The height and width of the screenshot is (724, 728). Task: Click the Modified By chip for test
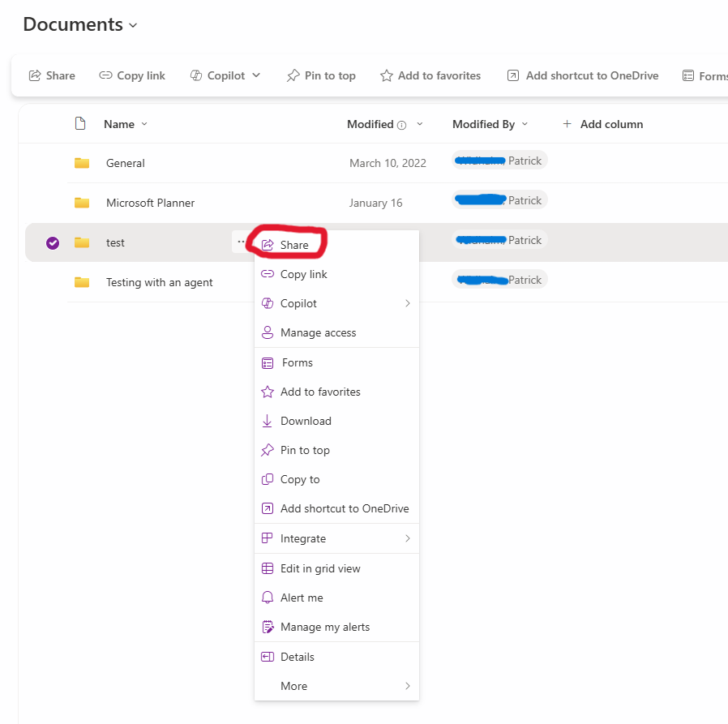coord(499,240)
